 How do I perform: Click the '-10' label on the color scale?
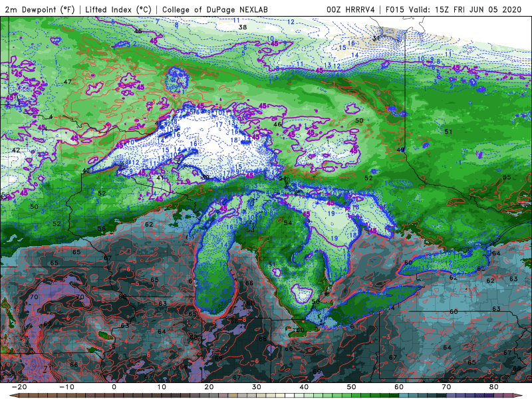coord(66,387)
